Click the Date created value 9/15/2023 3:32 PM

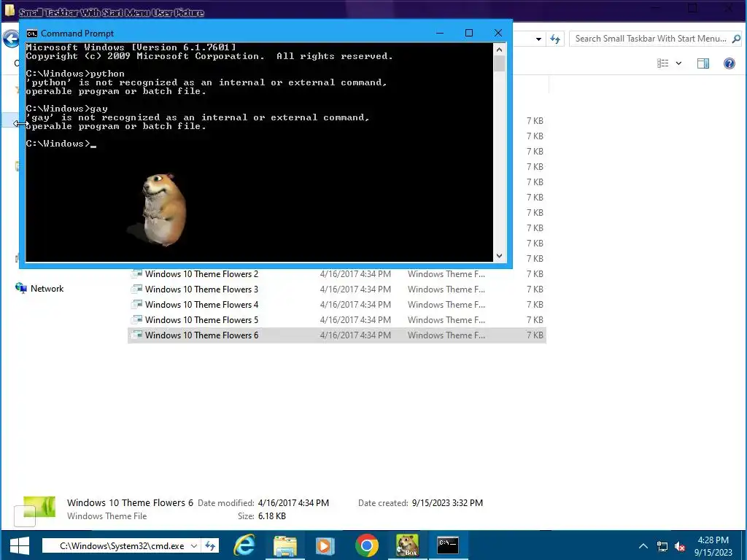click(447, 503)
